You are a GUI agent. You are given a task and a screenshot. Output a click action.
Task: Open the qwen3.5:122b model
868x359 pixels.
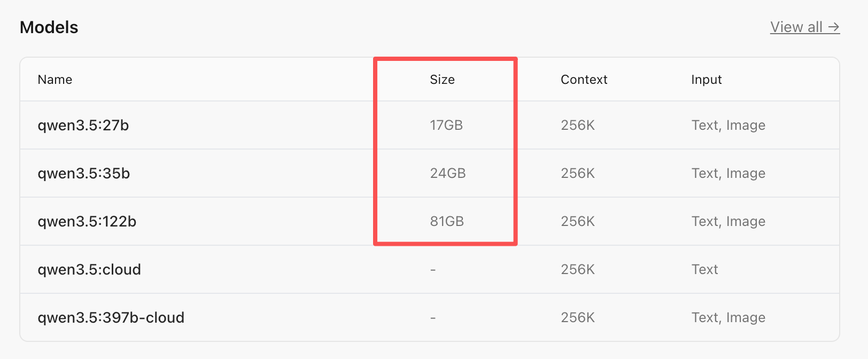(x=87, y=222)
